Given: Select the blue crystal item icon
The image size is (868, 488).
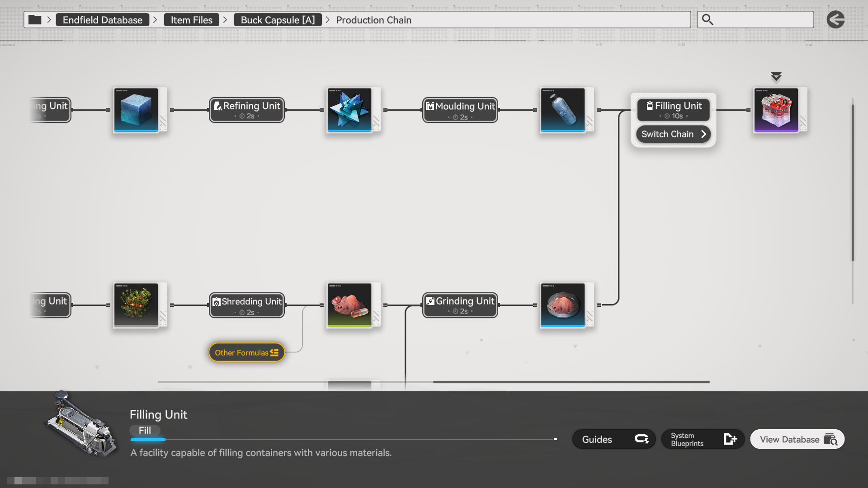Looking at the screenshot, I should point(349,110).
